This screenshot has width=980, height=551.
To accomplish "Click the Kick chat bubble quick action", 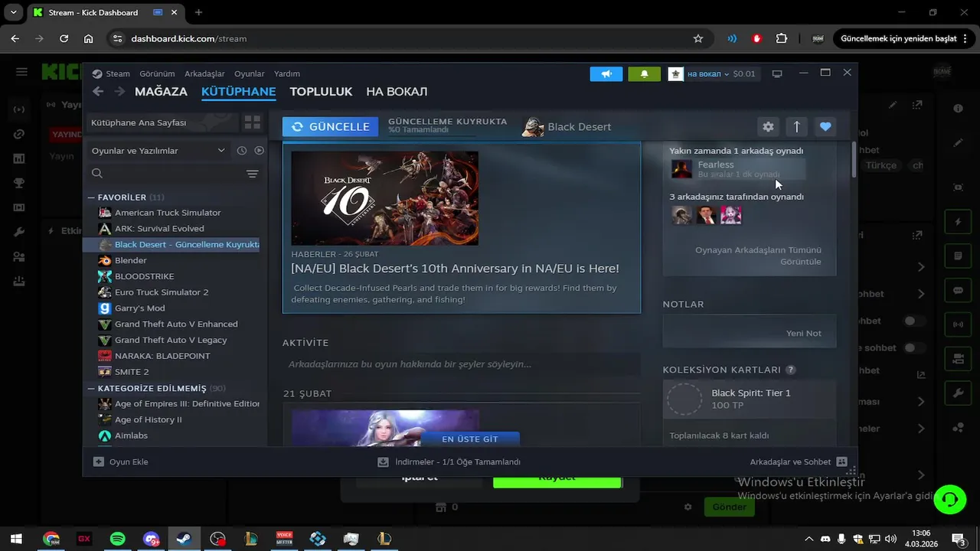I will pos(958,291).
